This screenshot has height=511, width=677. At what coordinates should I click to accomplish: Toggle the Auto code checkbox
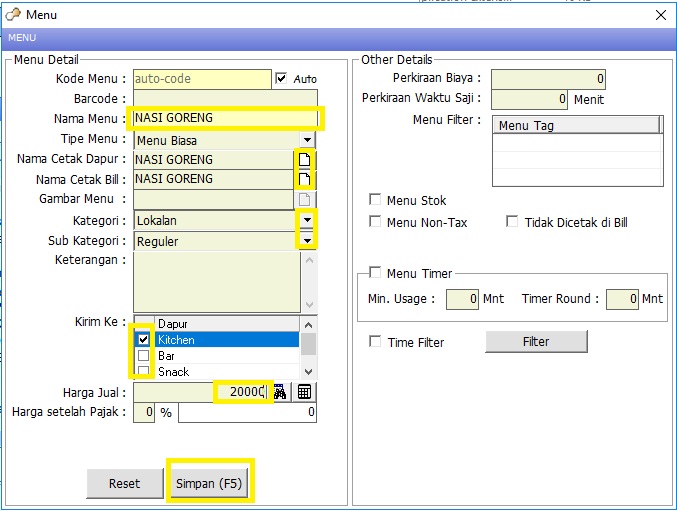pyautogui.click(x=281, y=79)
